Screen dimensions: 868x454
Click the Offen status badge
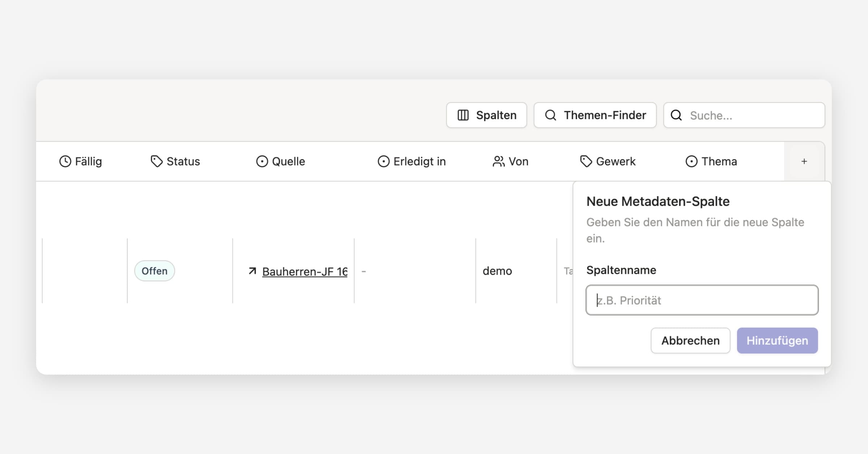(x=154, y=271)
